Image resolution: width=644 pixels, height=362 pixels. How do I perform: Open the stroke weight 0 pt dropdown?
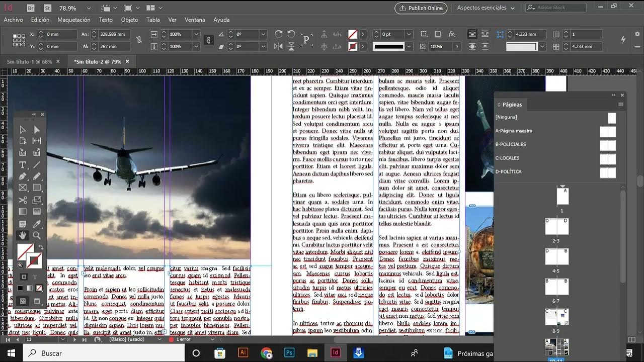coord(409,34)
